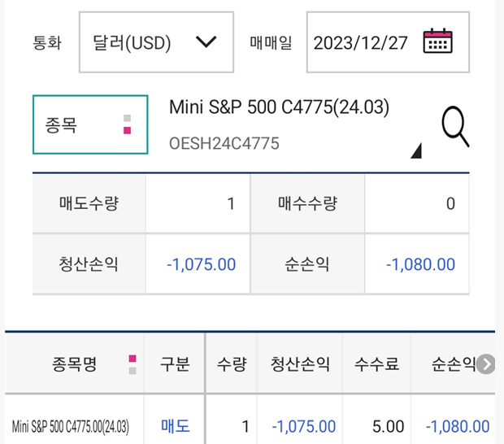This screenshot has height=444, width=504.
Task: Select the Mini S&P 500 C4775(24.03) name
Action: pyautogui.click(x=279, y=107)
